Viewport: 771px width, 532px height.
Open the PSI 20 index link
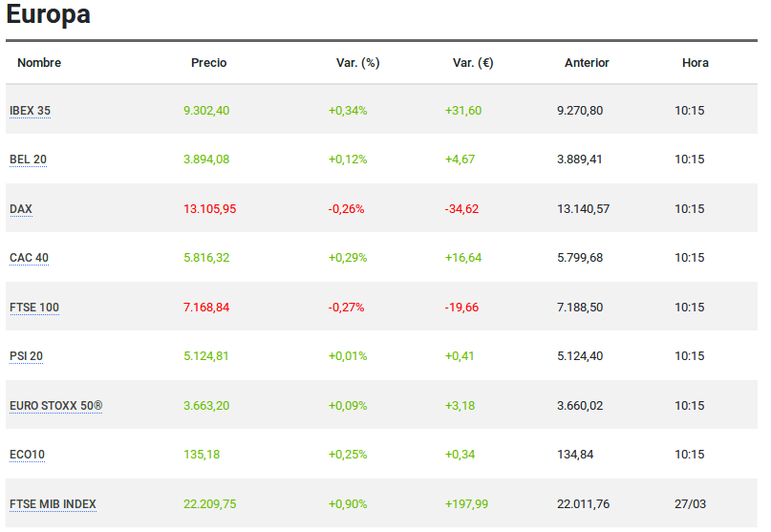[26, 356]
